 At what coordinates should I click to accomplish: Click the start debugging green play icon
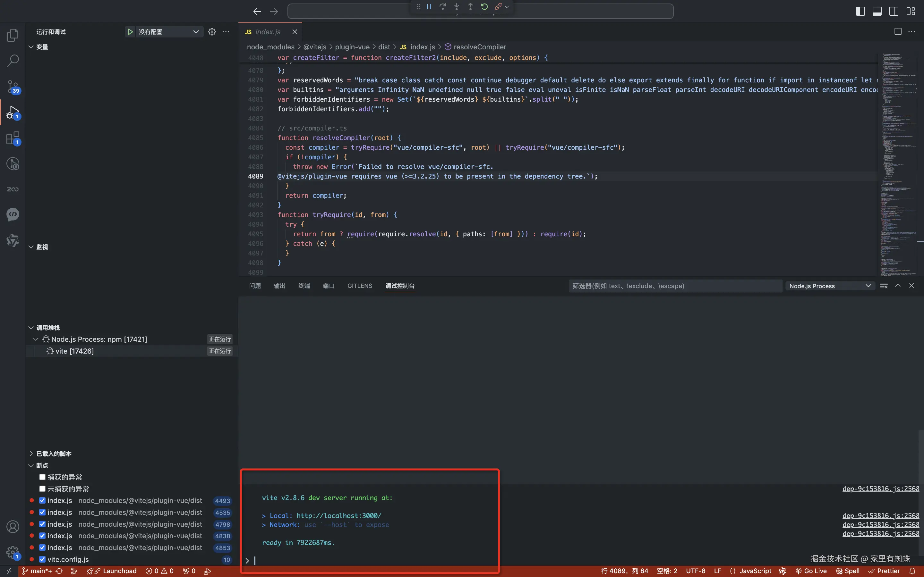(x=130, y=32)
